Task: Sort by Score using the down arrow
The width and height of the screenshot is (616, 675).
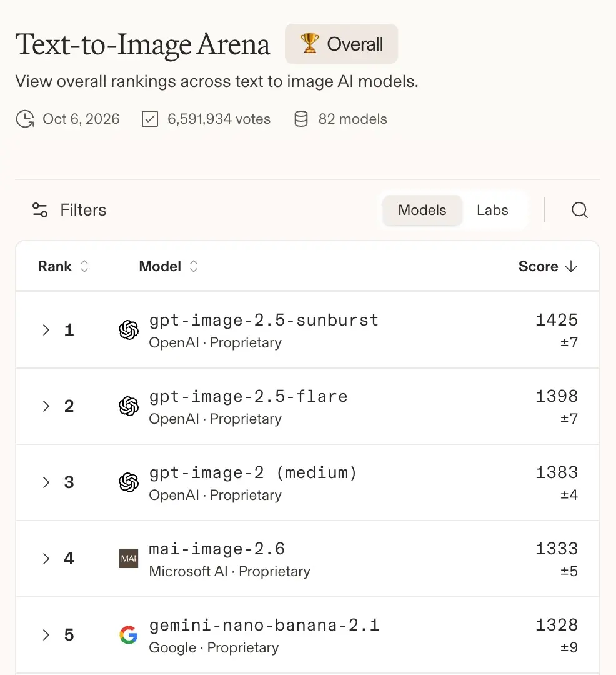Action: (x=571, y=266)
